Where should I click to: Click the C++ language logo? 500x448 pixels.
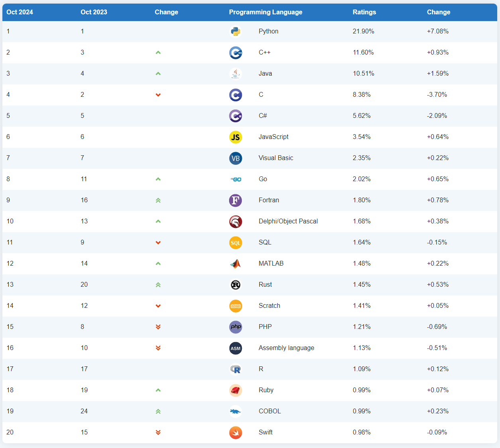click(x=235, y=53)
